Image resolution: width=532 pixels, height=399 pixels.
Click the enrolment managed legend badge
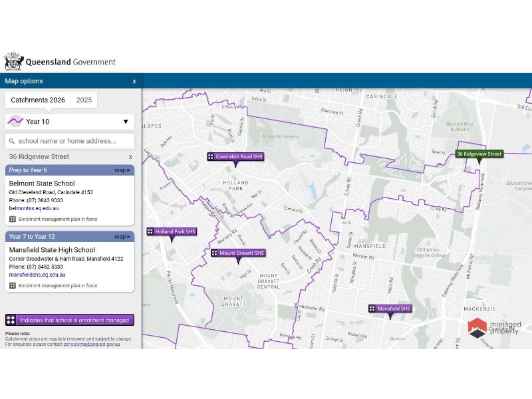(70, 320)
